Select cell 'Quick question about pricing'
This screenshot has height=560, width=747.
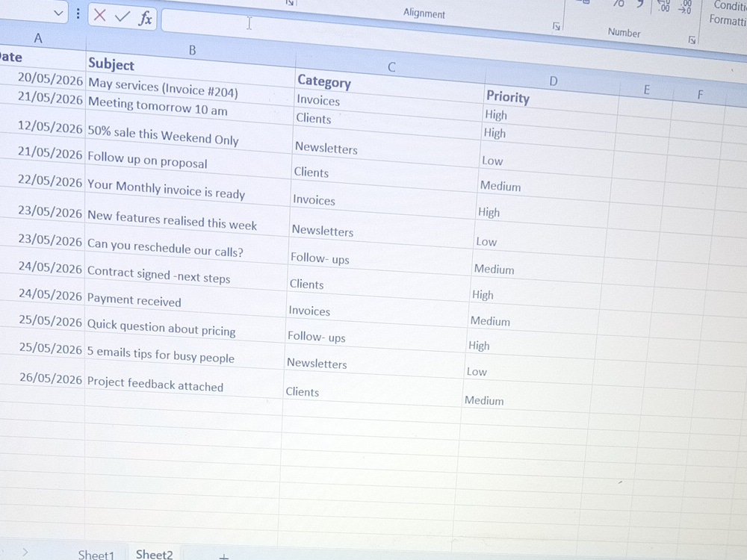coord(185,328)
